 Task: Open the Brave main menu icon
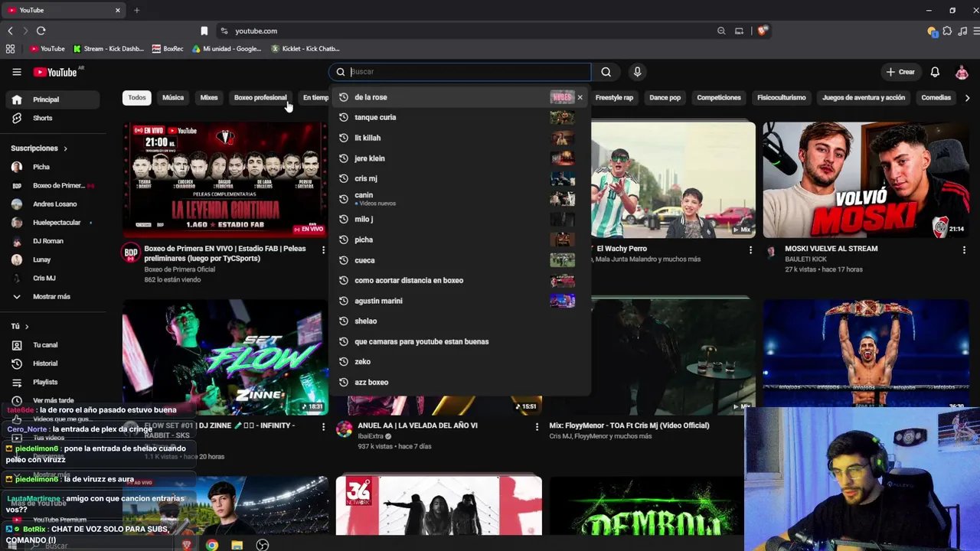pyautogui.click(x=975, y=31)
